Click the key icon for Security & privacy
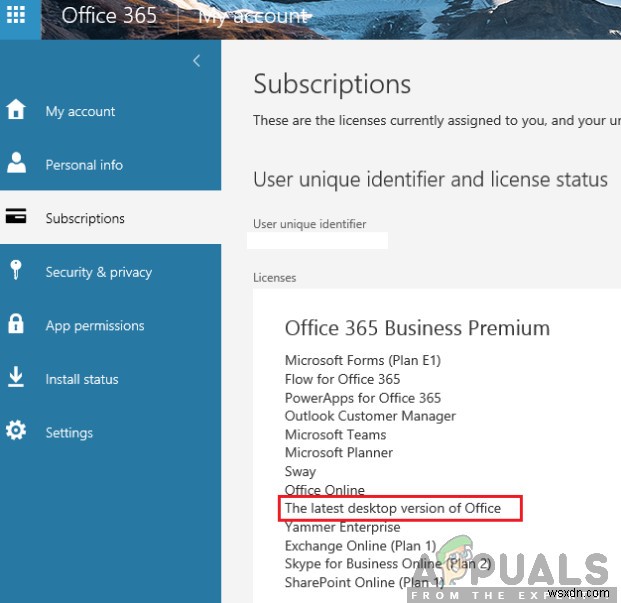This screenshot has height=603, width=621. 15,271
